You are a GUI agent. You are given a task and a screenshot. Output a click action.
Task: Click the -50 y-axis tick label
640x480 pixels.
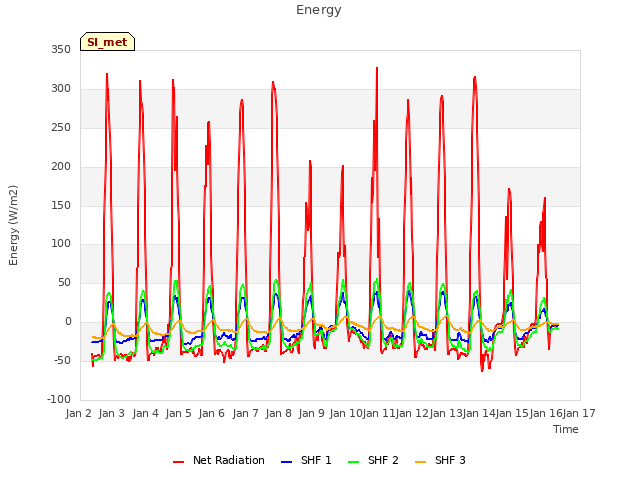(62, 360)
